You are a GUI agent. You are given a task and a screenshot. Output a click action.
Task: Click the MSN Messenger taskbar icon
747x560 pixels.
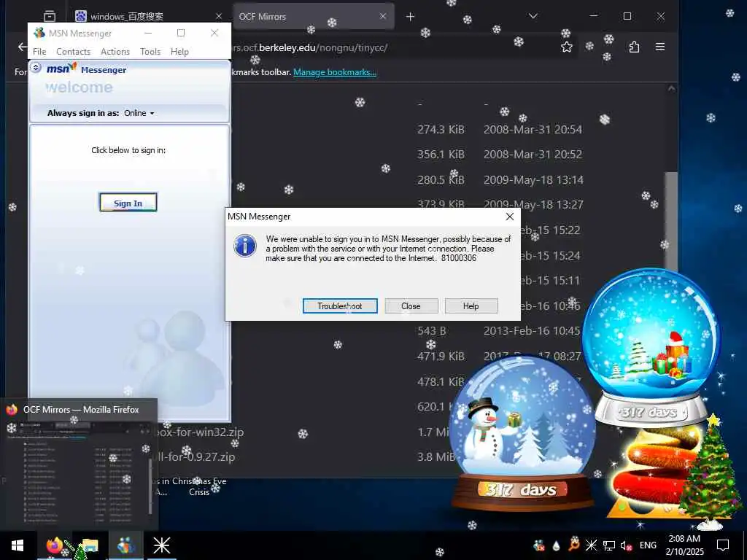(125, 545)
